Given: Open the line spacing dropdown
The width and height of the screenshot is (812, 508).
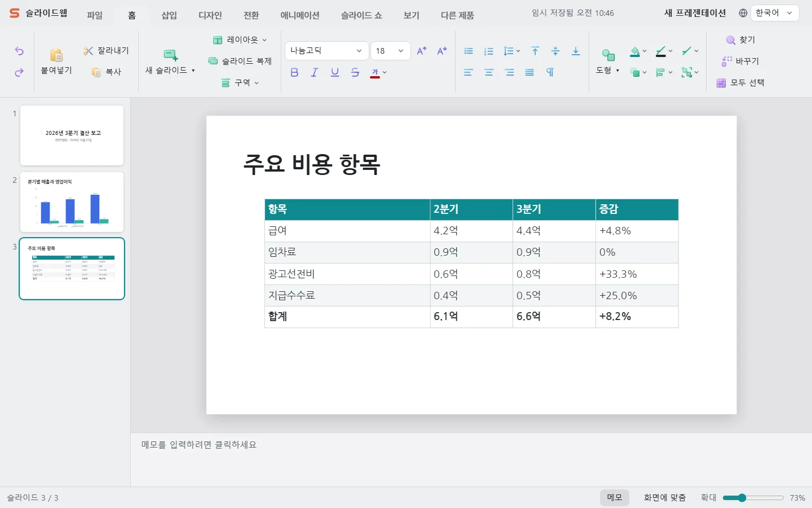Looking at the screenshot, I should [x=512, y=51].
